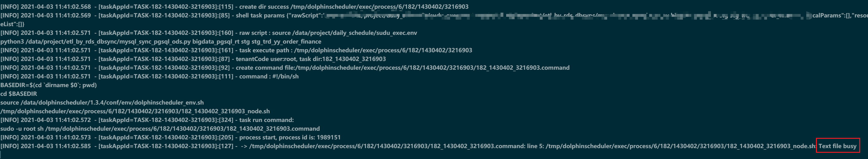Click the 182_1430402_3216903_node.sh script path line

pos(135,111)
